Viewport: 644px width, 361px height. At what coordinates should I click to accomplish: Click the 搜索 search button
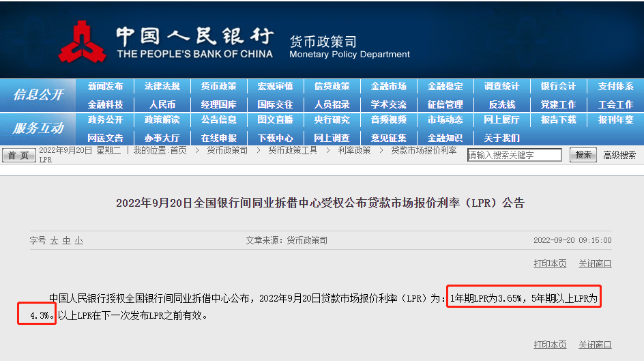point(583,155)
